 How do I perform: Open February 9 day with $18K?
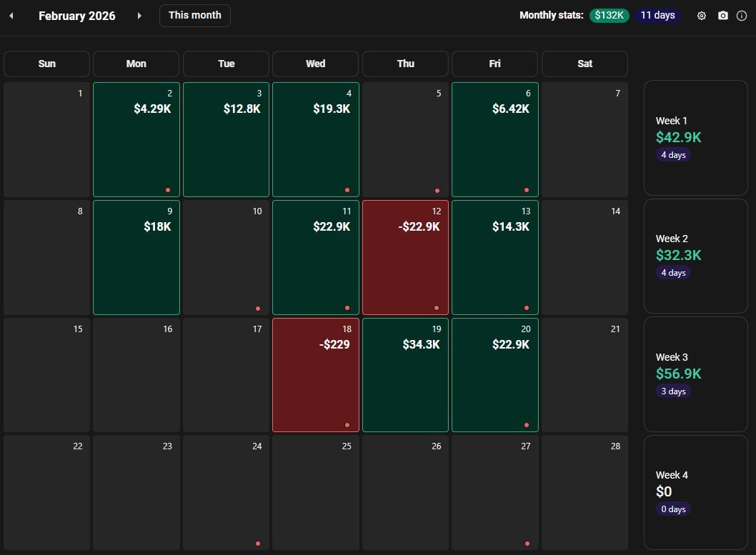coord(136,257)
